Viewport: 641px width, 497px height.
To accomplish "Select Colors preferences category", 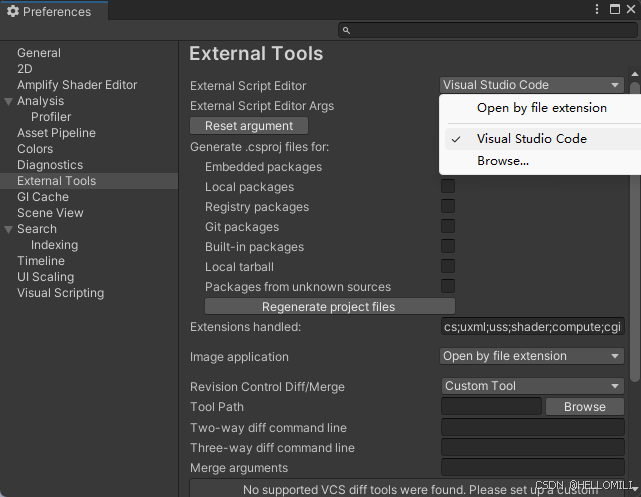I will click(35, 148).
